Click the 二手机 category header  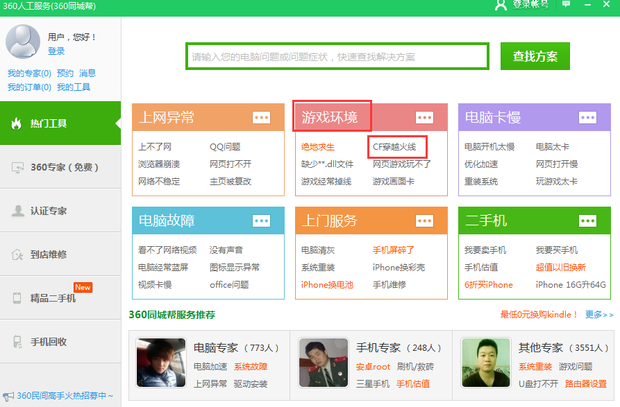pos(535,220)
